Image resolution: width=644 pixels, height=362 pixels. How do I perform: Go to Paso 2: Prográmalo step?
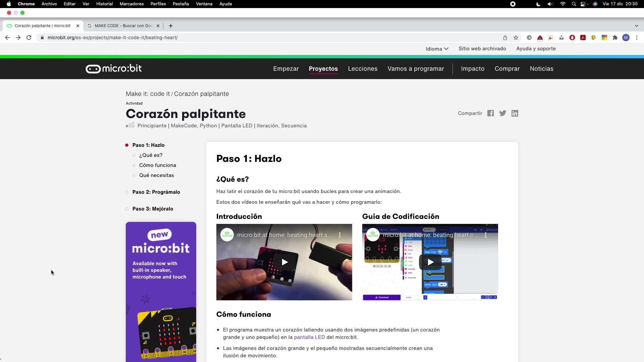coord(156,192)
